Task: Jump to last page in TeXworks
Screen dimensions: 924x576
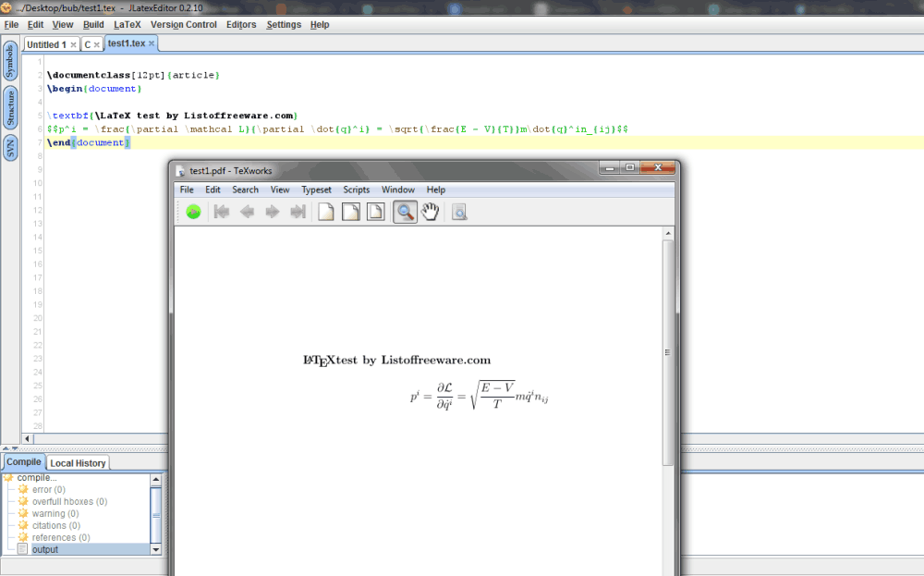Action: (x=298, y=212)
